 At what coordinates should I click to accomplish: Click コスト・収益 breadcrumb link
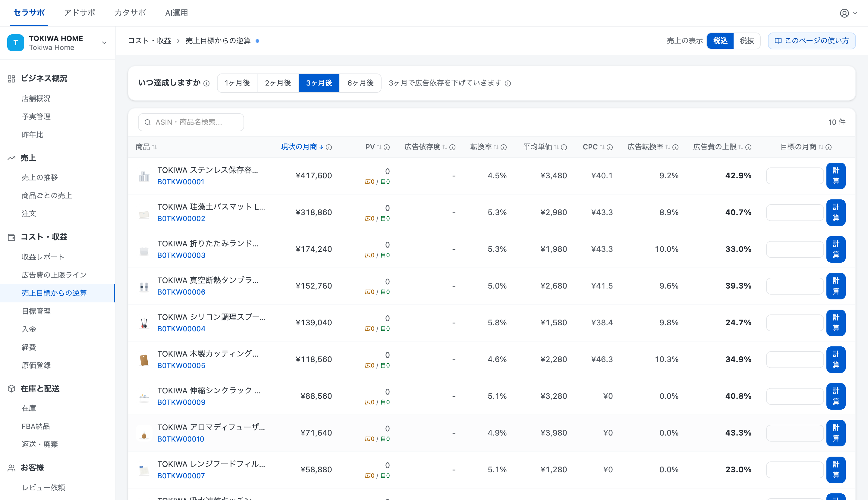coord(149,41)
